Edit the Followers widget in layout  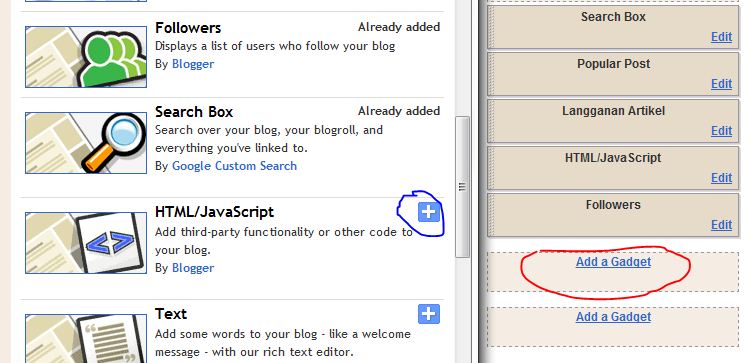click(721, 225)
